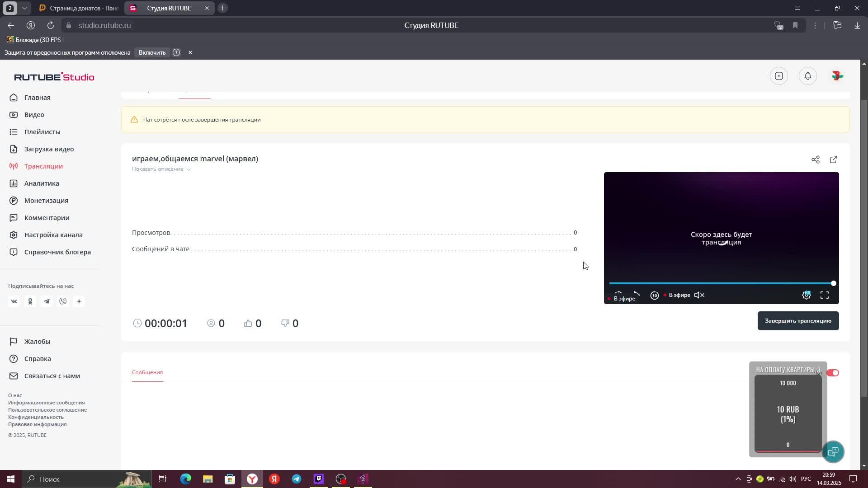868x488 pixels.
Task: Enter fullscreen in the video player
Action: (824, 295)
